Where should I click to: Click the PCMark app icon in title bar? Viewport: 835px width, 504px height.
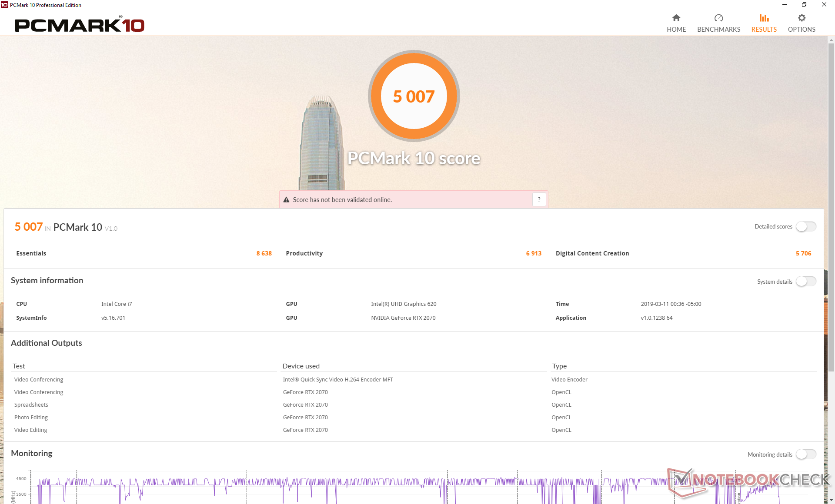click(4, 5)
